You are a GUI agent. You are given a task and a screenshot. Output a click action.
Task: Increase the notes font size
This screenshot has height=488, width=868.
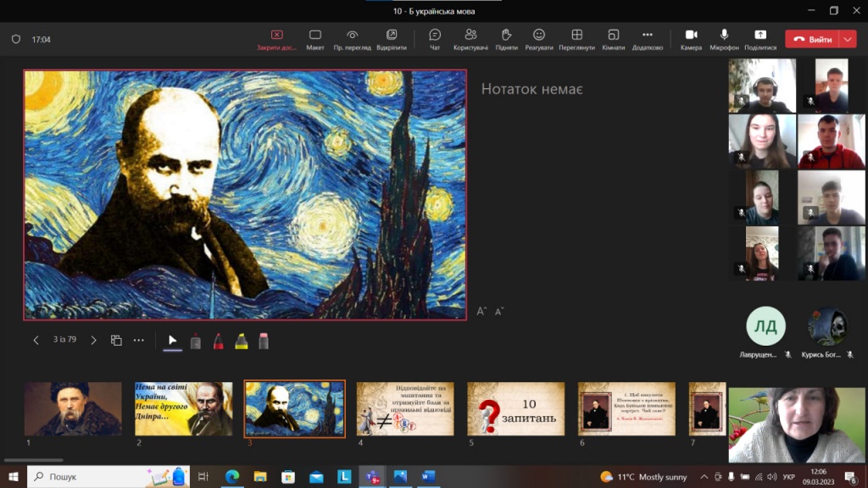pos(481,312)
